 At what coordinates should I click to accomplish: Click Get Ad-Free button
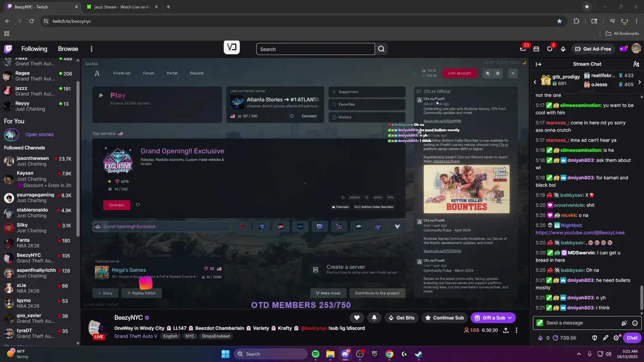(x=593, y=49)
